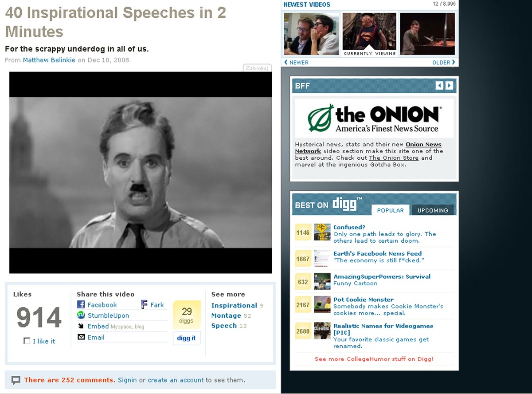Screen dimensions: 532x394
Task: Show next BFF with right arrow
Action: pyautogui.click(x=449, y=86)
